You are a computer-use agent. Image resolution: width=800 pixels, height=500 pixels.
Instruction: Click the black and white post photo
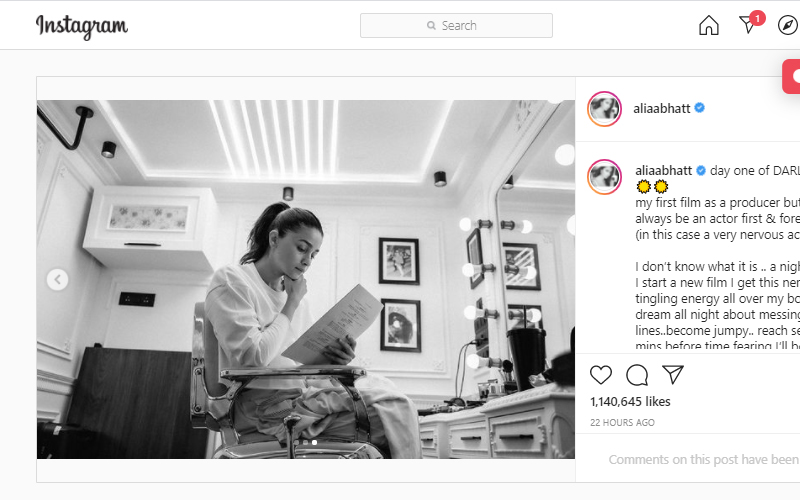tap(306, 279)
